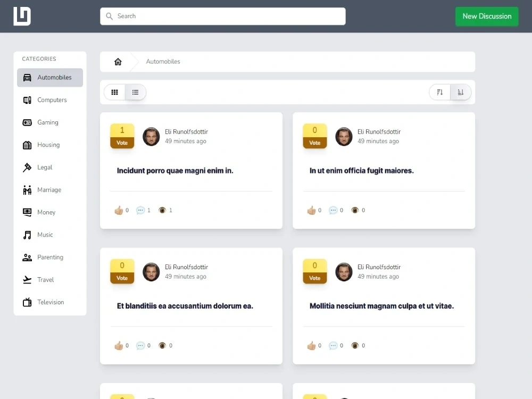The image size is (532, 399).
Task: Click thumbs-up icon on 'Mollitia nesciunt' card
Action: point(311,346)
